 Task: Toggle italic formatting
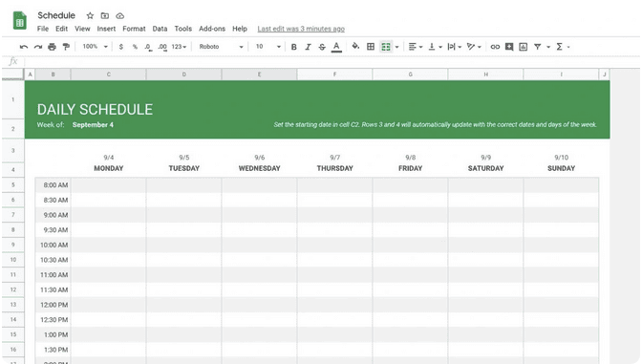pos(308,47)
